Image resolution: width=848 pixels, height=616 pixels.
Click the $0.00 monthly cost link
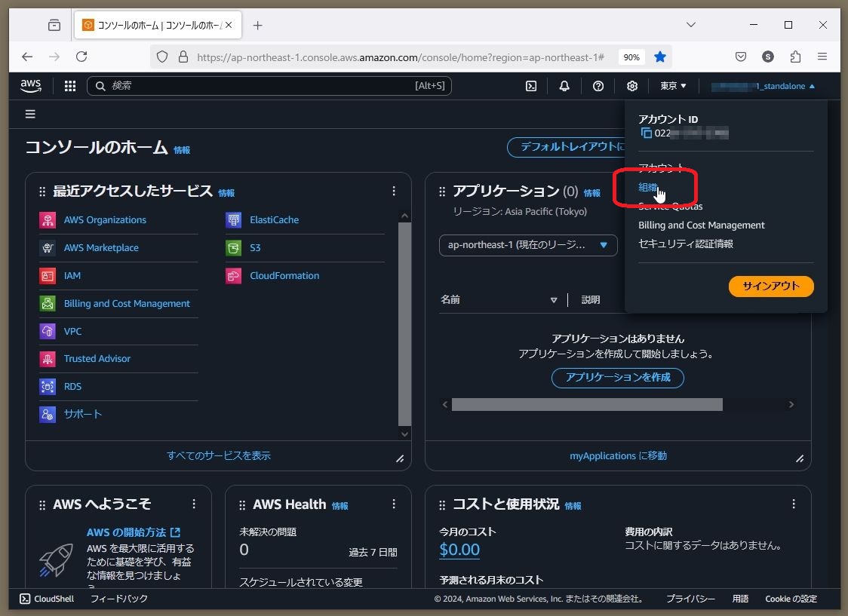459,550
